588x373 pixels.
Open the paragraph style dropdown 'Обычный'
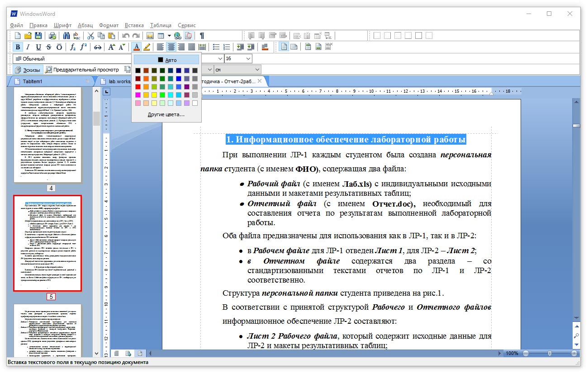pyautogui.click(x=72, y=59)
